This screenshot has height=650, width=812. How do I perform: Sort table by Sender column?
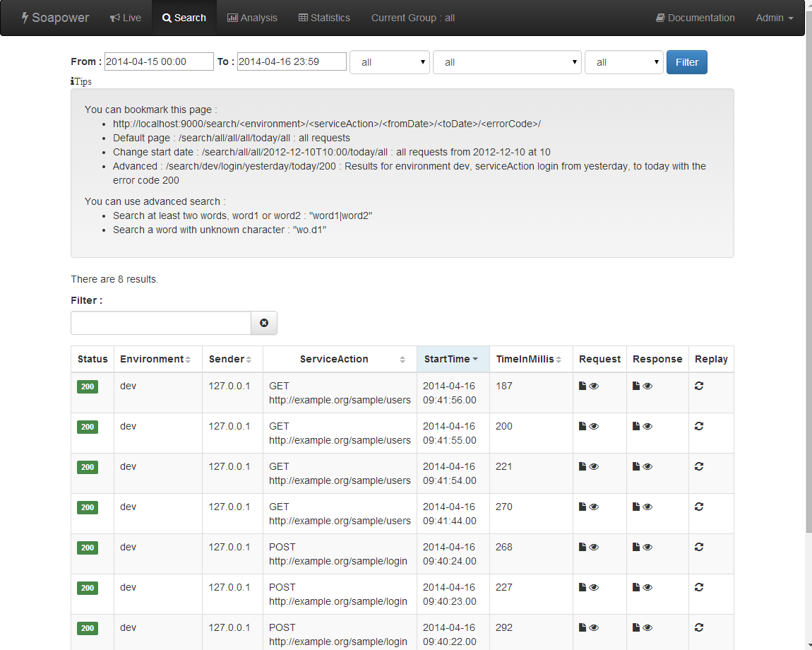pyautogui.click(x=232, y=359)
